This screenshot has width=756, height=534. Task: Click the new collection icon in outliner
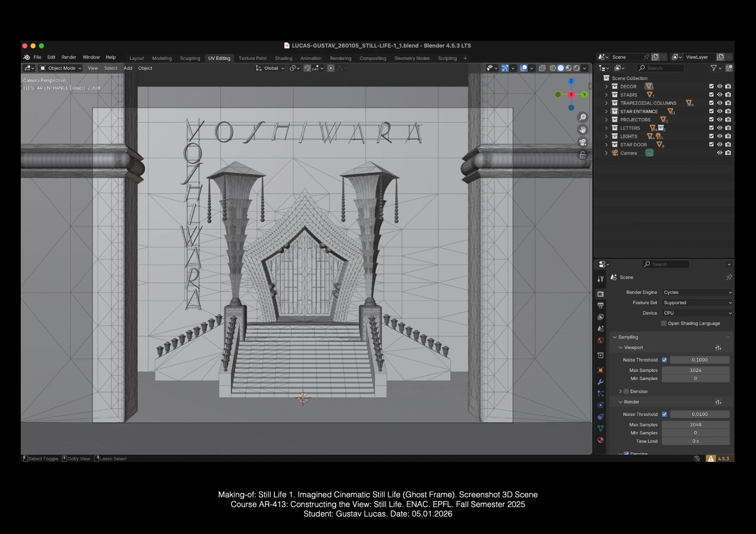coord(729,68)
